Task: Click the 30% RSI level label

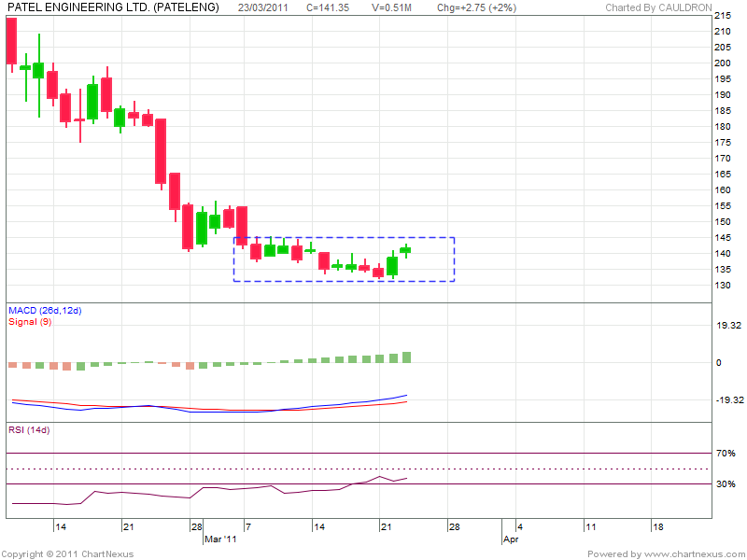Action: 726,484
